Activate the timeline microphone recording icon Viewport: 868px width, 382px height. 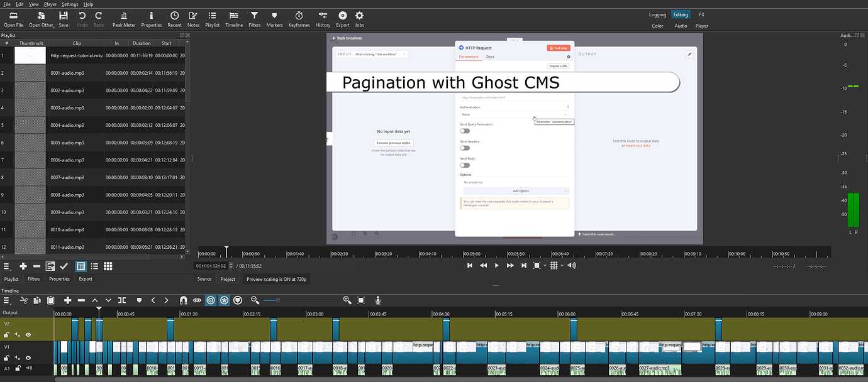click(378, 300)
